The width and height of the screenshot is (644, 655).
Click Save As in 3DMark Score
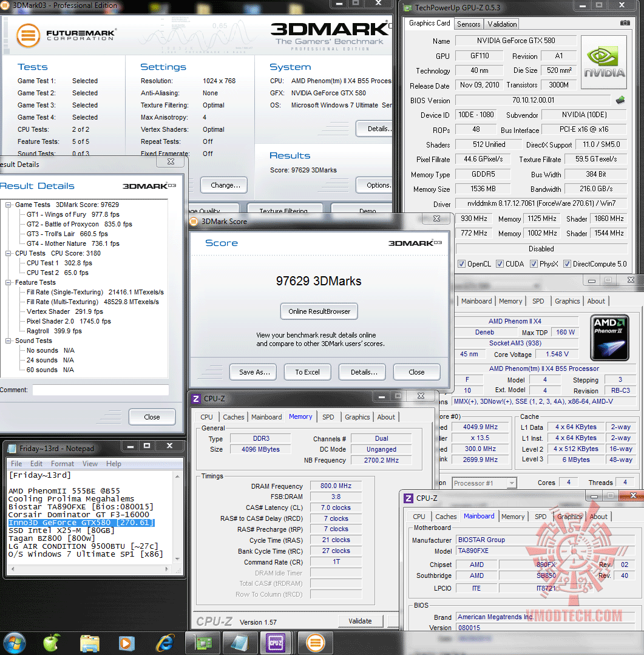tap(253, 372)
